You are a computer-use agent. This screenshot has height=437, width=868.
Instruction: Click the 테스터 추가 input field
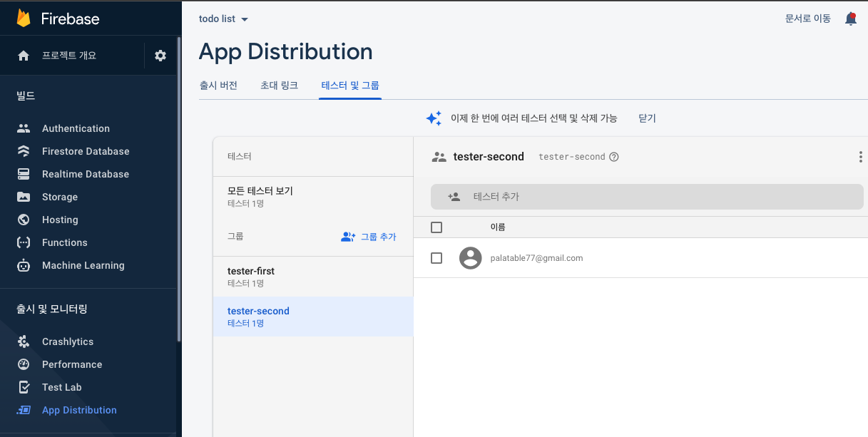click(x=647, y=197)
